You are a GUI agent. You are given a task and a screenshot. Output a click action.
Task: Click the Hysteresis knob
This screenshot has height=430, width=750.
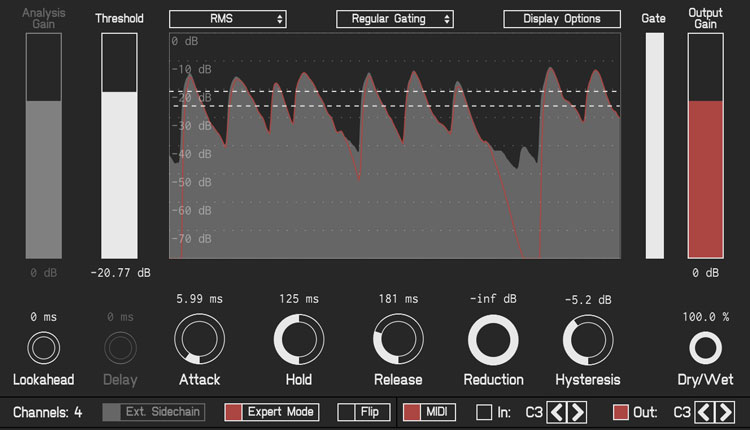click(587, 341)
